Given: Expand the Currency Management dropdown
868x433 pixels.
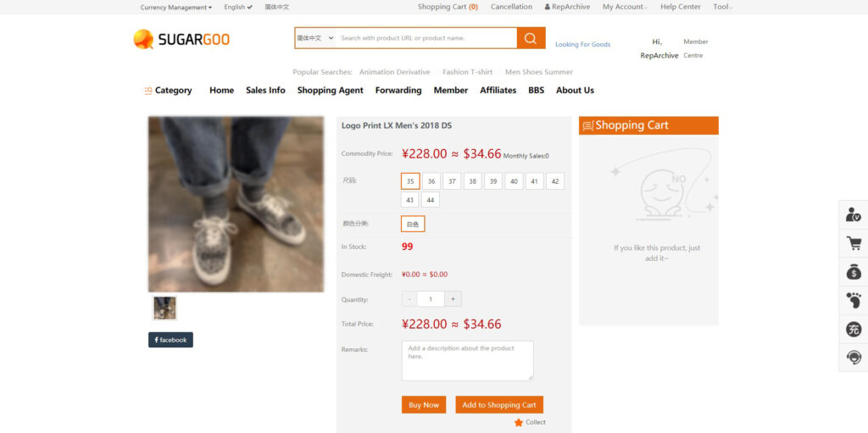Looking at the screenshot, I should pyautogui.click(x=176, y=7).
